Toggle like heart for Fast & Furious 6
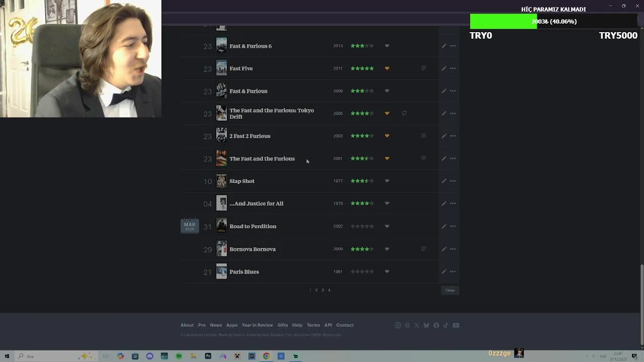Screen dimensions: 644x362 (x=387, y=46)
